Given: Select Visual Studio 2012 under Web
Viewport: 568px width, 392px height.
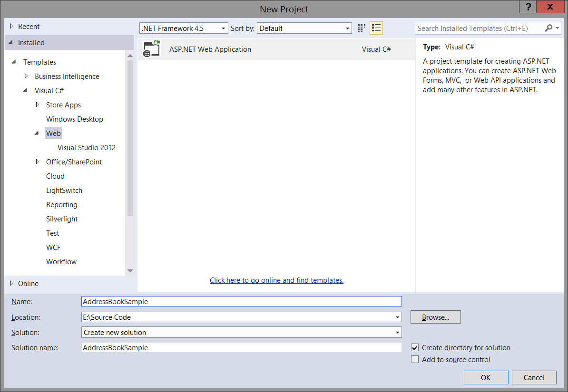Looking at the screenshot, I should [87, 147].
